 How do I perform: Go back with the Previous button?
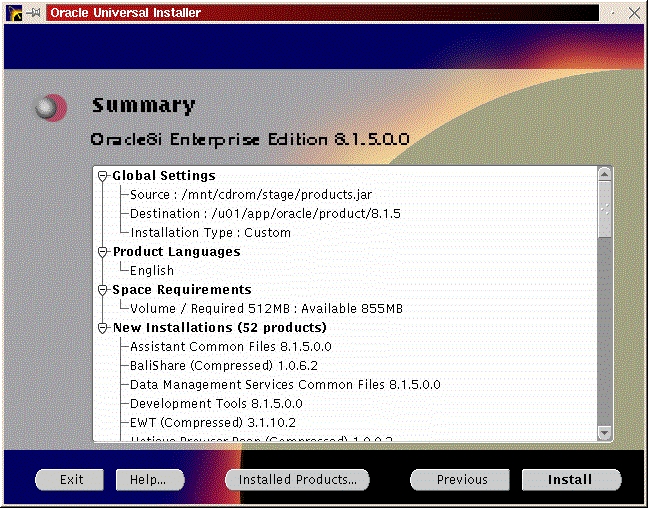[461, 480]
